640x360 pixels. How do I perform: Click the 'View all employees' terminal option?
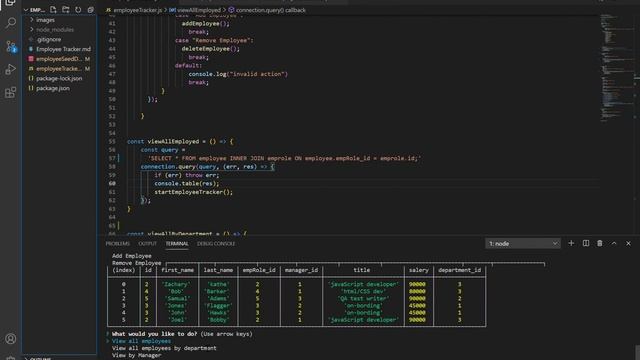[x=141, y=341]
